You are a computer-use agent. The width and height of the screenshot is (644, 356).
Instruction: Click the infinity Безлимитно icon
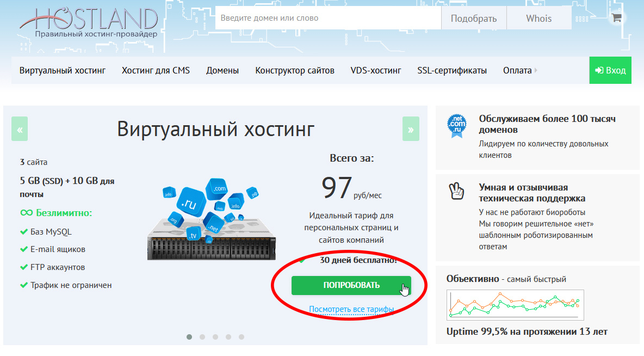tap(26, 212)
